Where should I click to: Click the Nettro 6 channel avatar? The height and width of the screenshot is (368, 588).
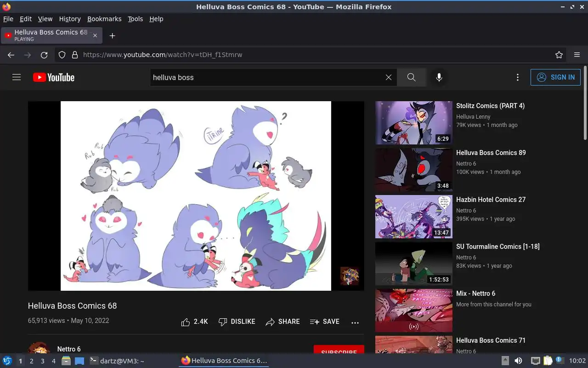[39, 348]
